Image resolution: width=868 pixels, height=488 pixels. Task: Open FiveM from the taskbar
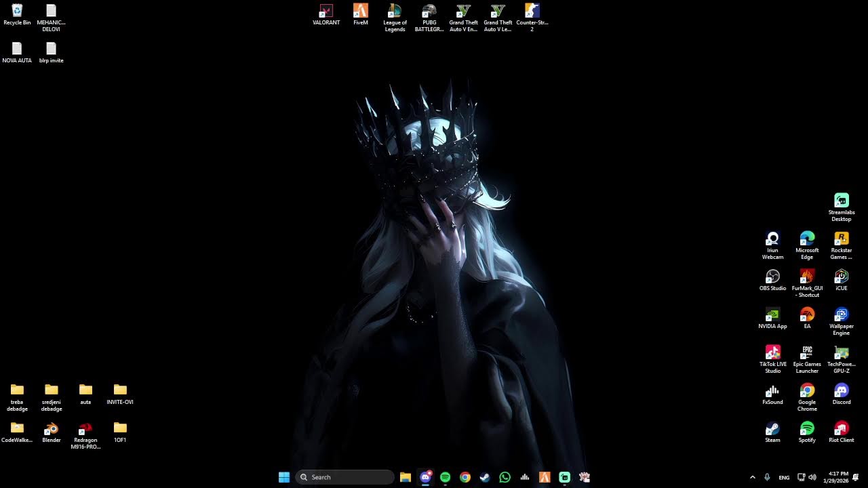tap(545, 477)
